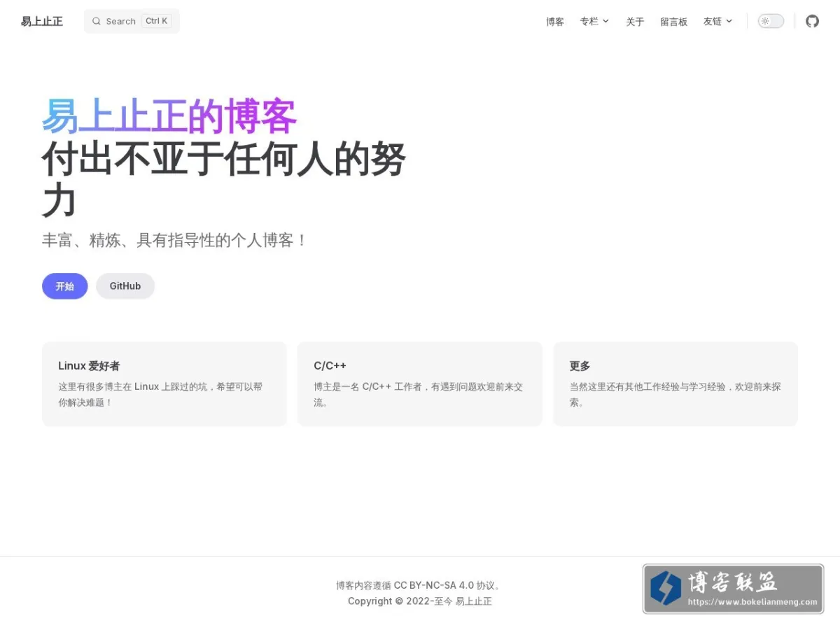Click the search magnifier icon
The width and height of the screenshot is (840, 630).
tap(97, 21)
